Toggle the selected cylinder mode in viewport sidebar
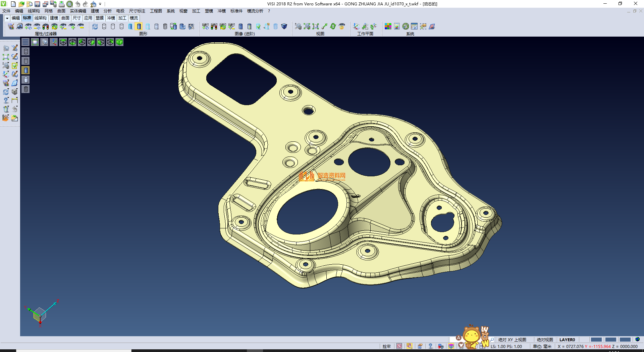 26,70
